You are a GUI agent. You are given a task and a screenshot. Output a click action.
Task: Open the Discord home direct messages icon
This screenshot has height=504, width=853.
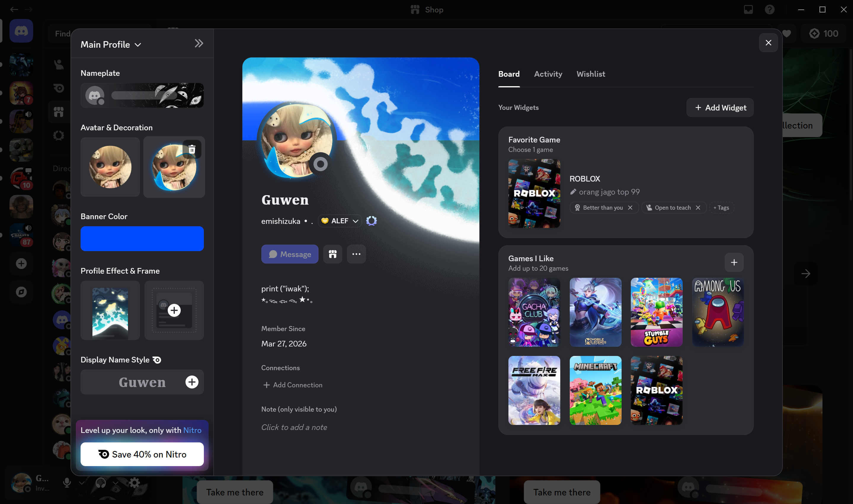pos(21,31)
